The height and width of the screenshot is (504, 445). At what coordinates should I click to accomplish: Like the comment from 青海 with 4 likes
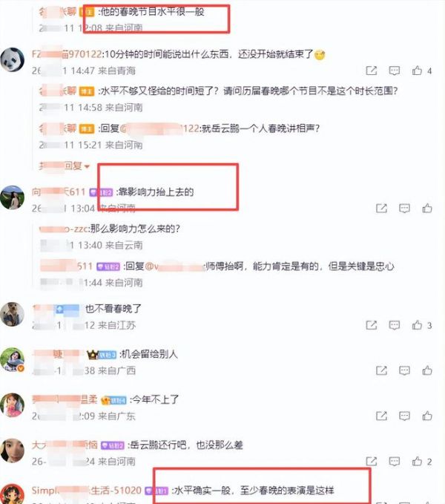[x=417, y=71]
